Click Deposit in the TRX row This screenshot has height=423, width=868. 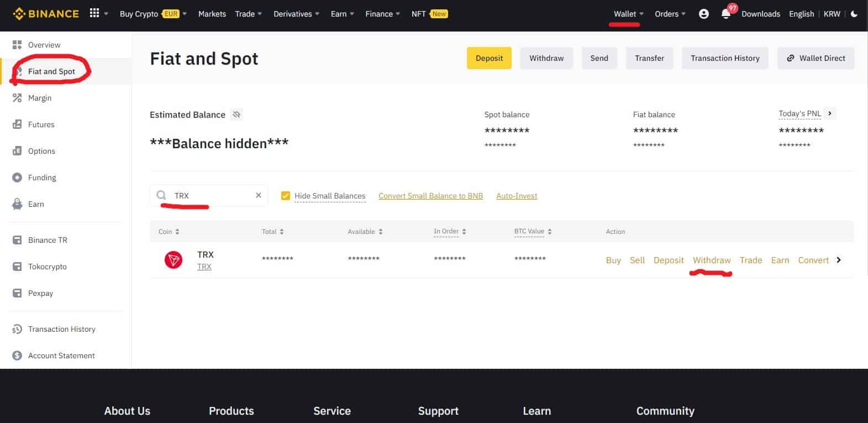coord(669,260)
